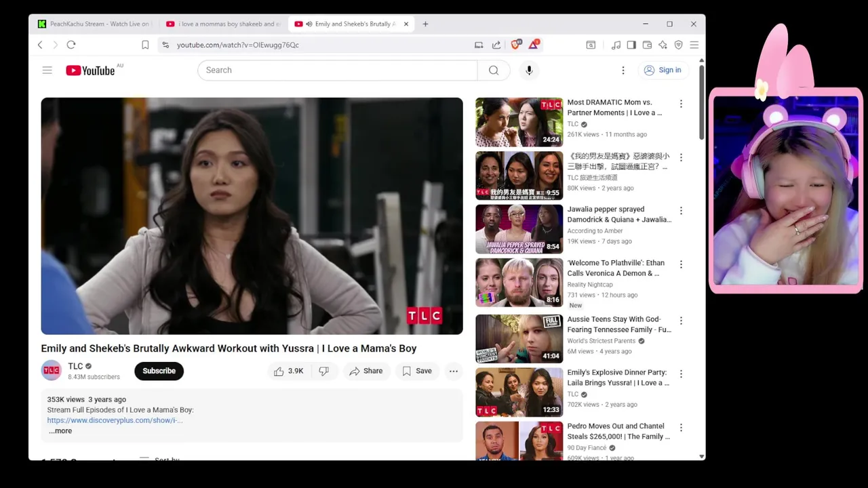Reload the page with the refresh icon
The image size is (868, 488).
coord(71,45)
